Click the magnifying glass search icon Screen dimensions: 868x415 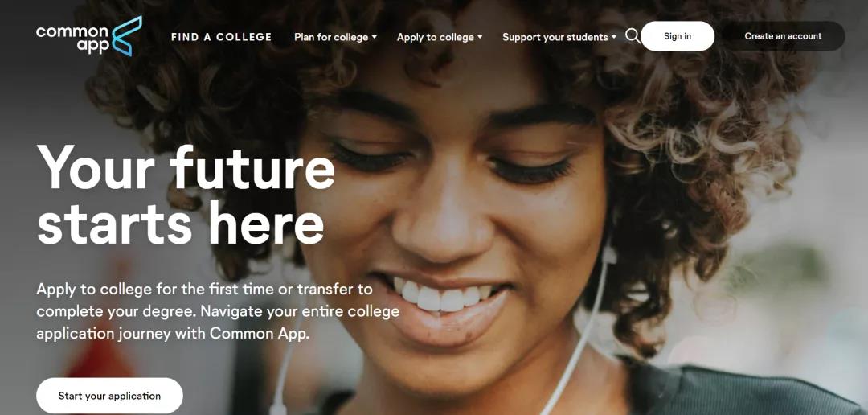(633, 36)
